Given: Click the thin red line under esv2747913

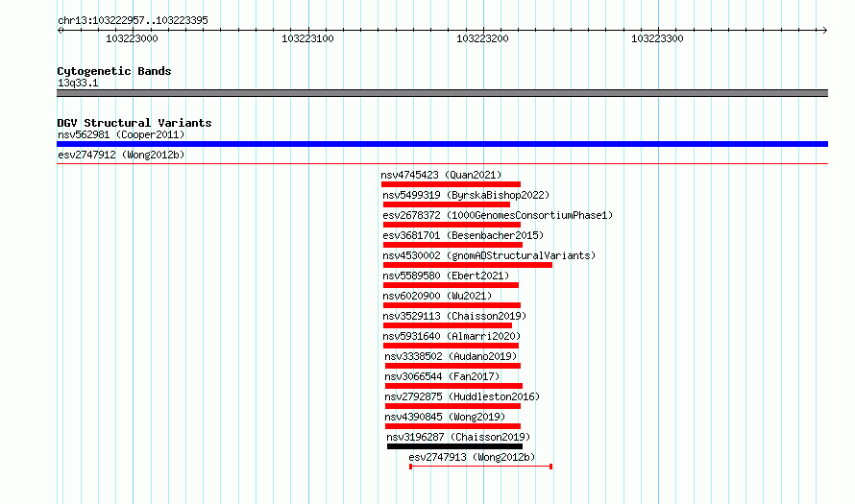Looking at the screenshot, I should pos(481,467).
